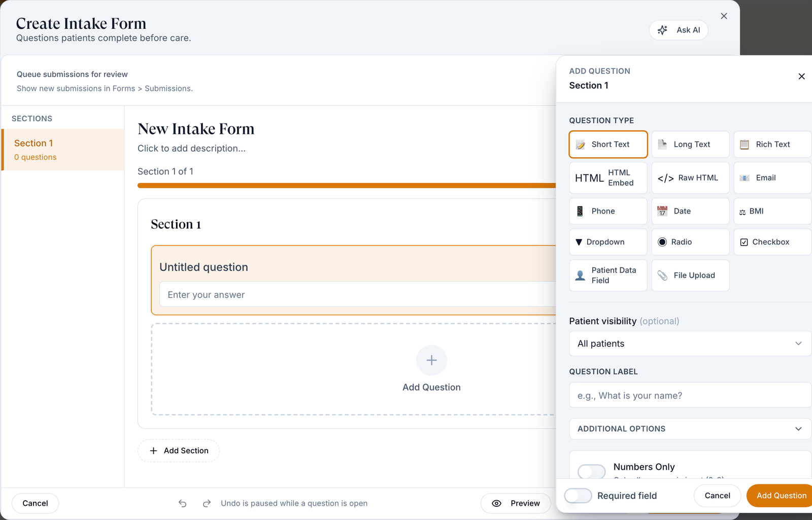Close the Create Intake Form dialog
This screenshot has width=812, height=520.
(724, 16)
